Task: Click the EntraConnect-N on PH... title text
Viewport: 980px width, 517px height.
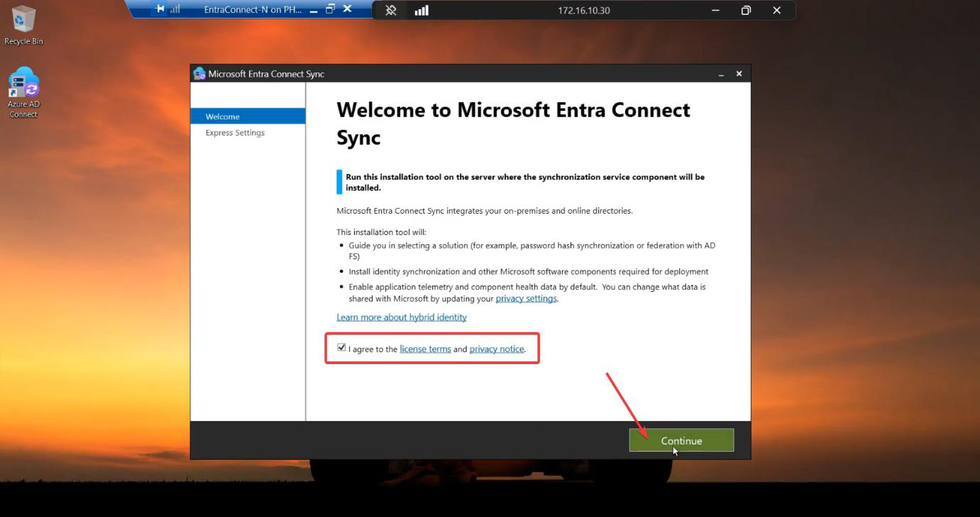Action: coord(253,10)
